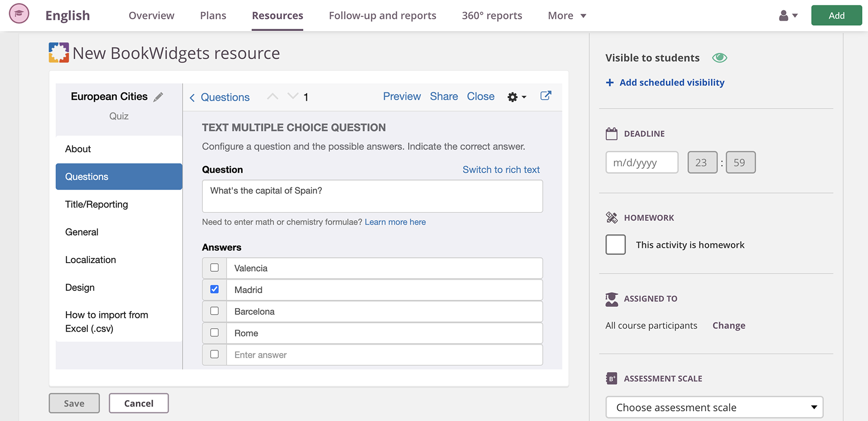Go to next question with down arrow

[293, 96]
